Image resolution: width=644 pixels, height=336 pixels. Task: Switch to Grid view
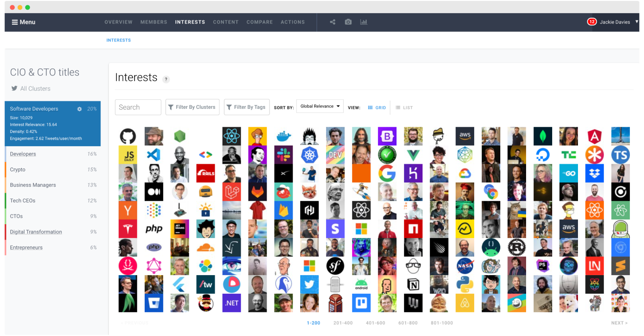coord(377,108)
